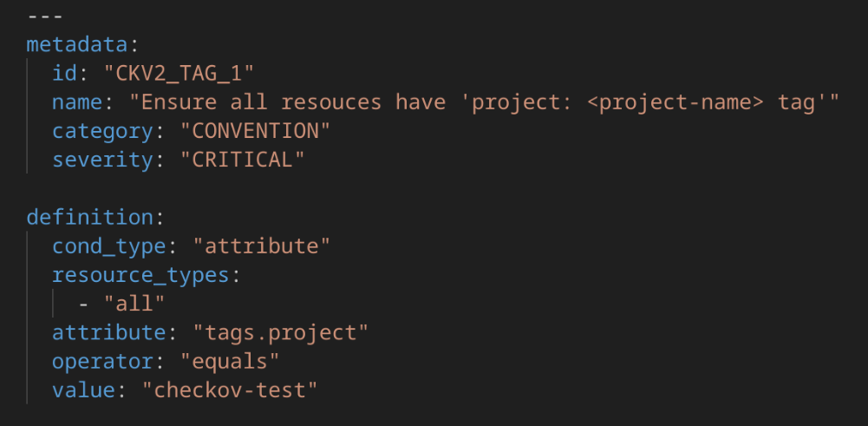Click the 'severity' key
This screenshot has width=868, height=426.
(x=102, y=160)
